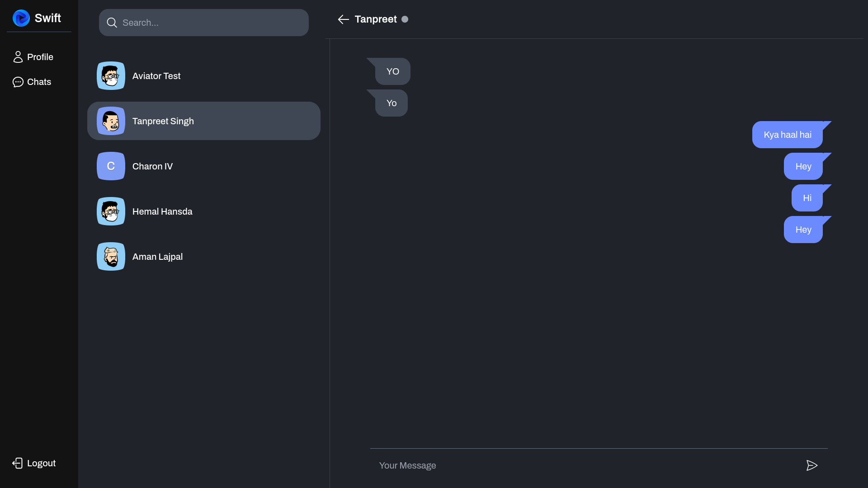
Task: Open Aviator Test's avatar thumbnail
Action: pyautogui.click(x=111, y=76)
